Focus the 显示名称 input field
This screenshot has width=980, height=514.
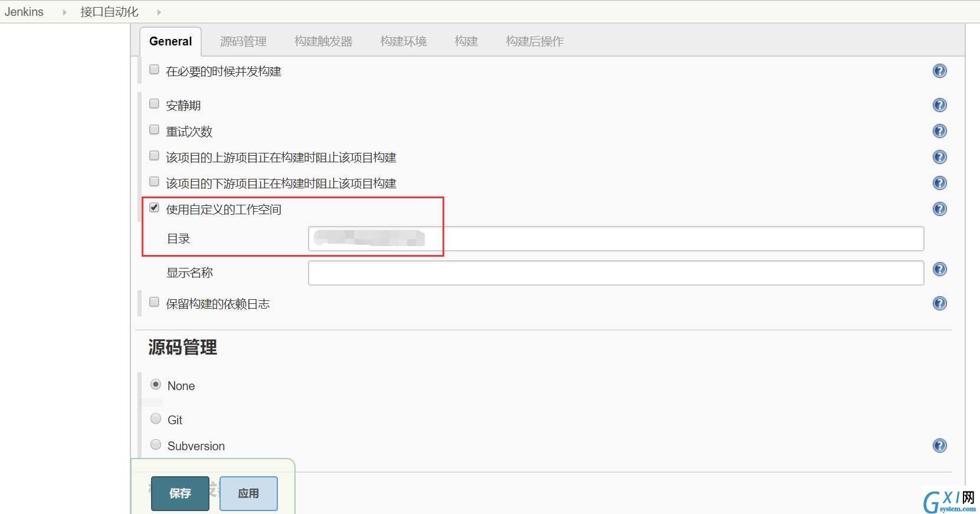click(x=616, y=273)
